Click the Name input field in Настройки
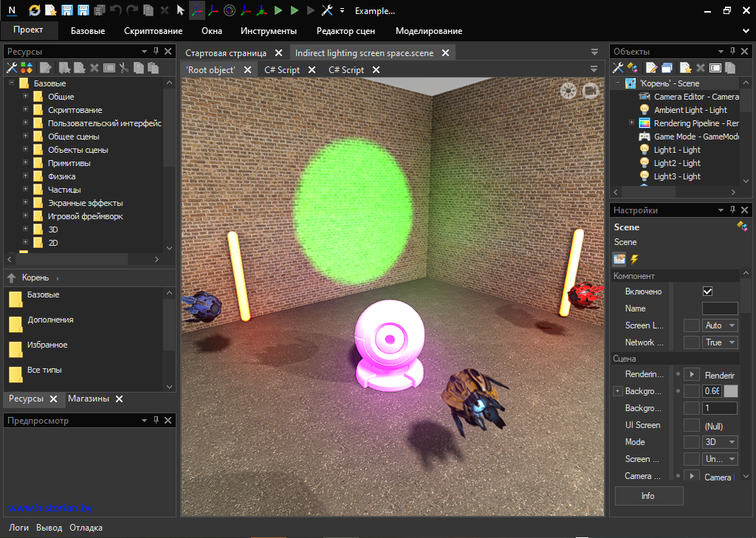The width and height of the screenshot is (756, 538). [x=719, y=308]
